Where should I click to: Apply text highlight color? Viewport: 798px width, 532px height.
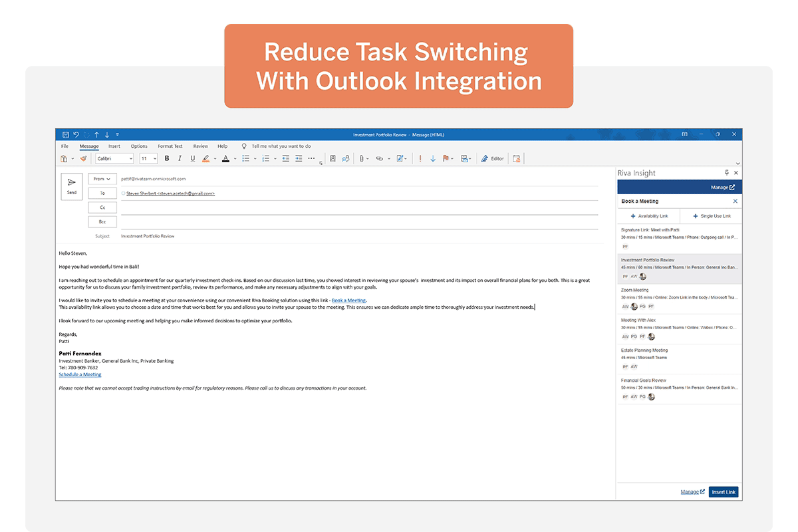tap(206, 158)
